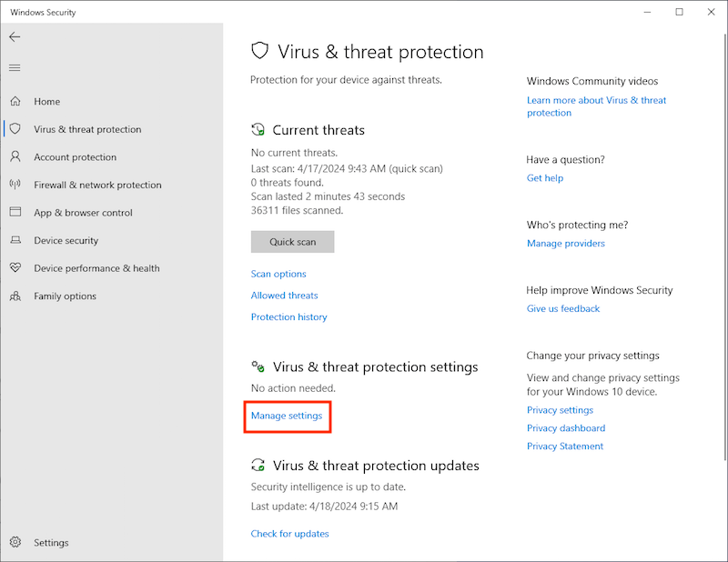Click the Home house icon
The height and width of the screenshot is (562, 728).
pos(15,102)
